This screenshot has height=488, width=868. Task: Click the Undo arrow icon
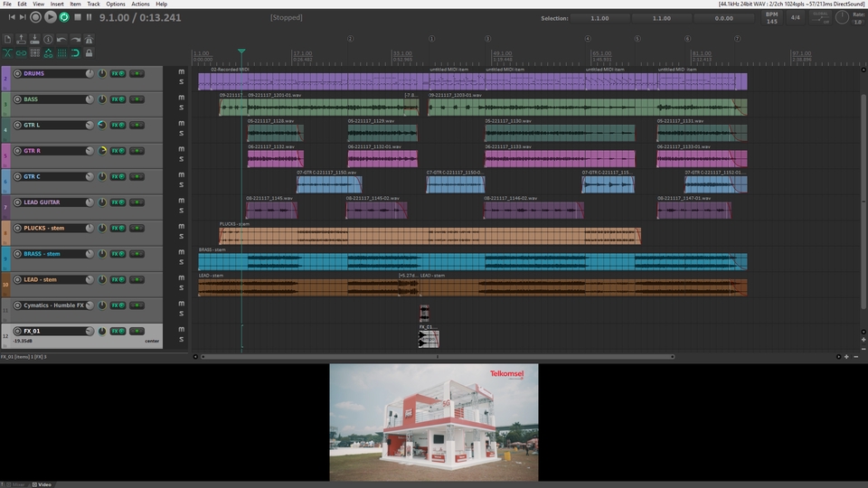61,39
